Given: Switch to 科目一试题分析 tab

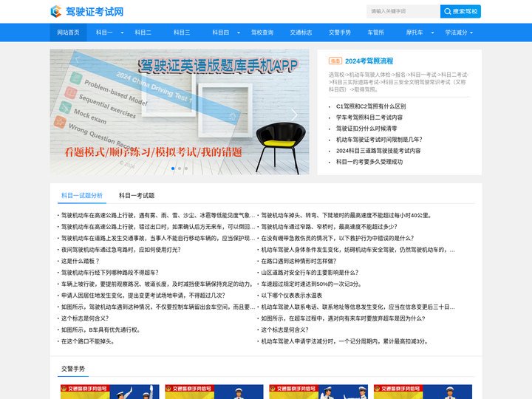Looking at the screenshot, I should coord(82,195).
